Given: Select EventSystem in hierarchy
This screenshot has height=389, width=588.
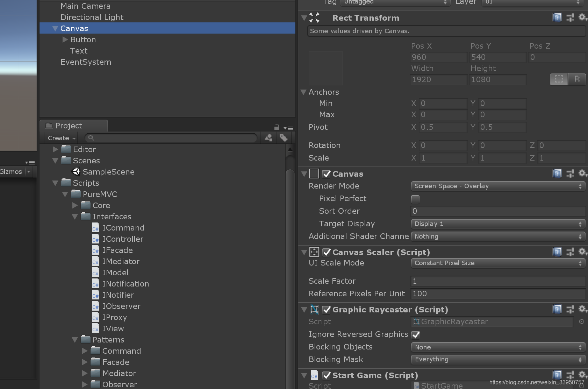Looking at the screenshot, I should click(86, 62).
